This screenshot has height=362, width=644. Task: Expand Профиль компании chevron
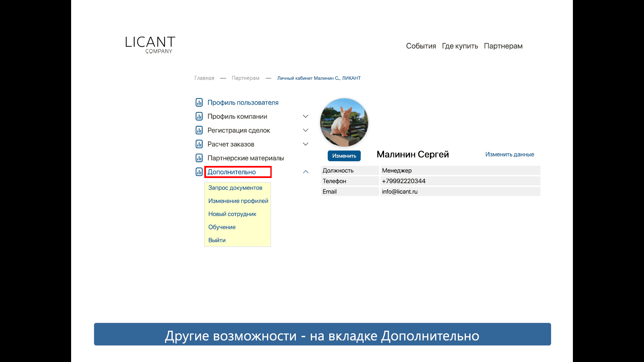coord(306,116)
